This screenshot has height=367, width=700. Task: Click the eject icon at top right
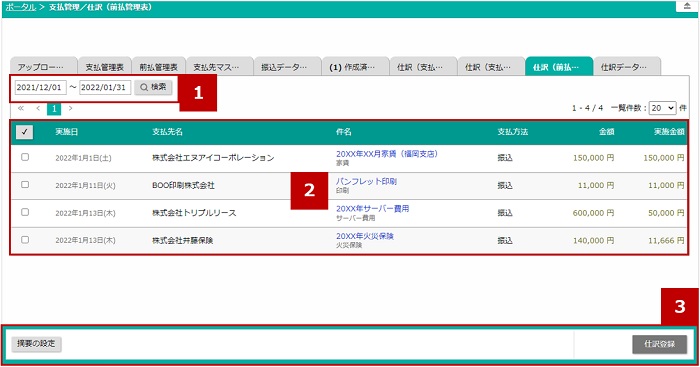coord(687,6)
